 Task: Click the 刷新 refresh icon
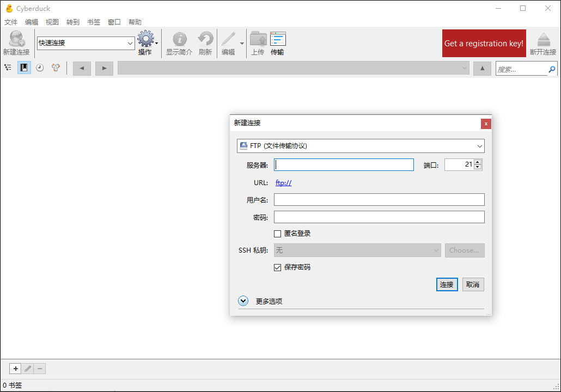tap(205, 40)
